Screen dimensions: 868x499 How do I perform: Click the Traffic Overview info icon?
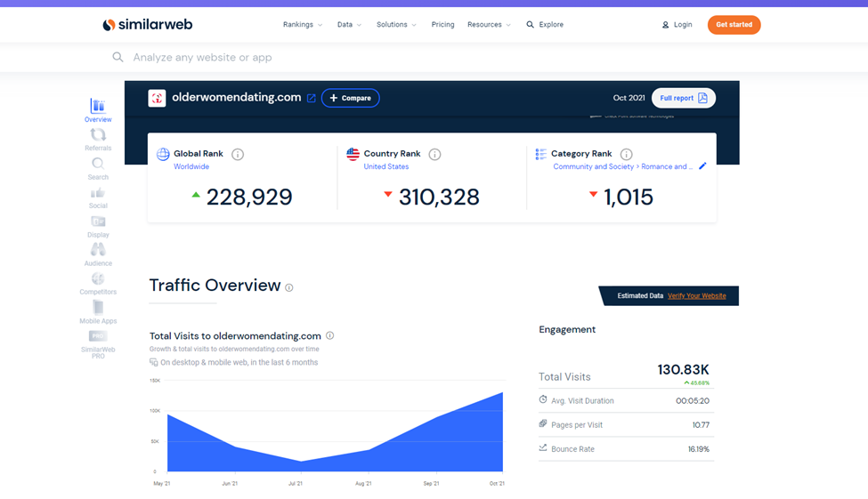point(289,287)
